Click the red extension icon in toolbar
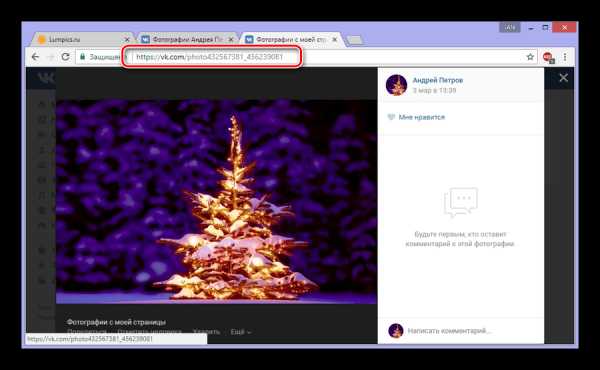 [548, 57]
